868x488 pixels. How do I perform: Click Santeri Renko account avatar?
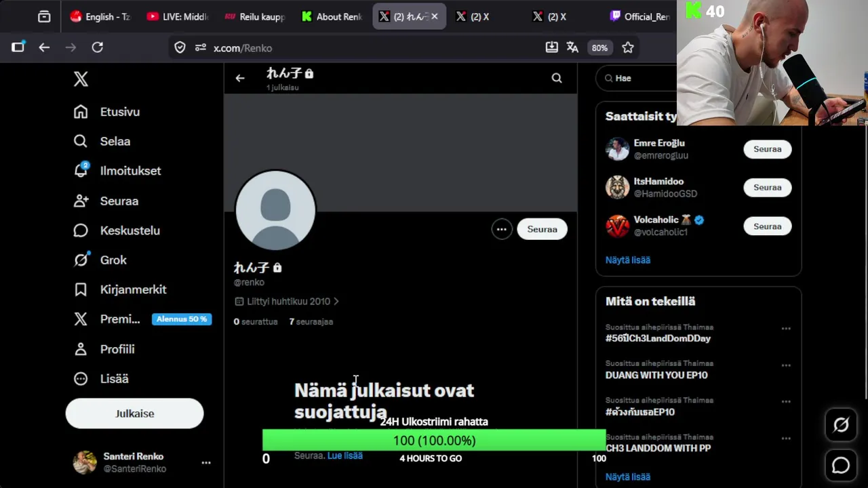click(x=85, y=462)
